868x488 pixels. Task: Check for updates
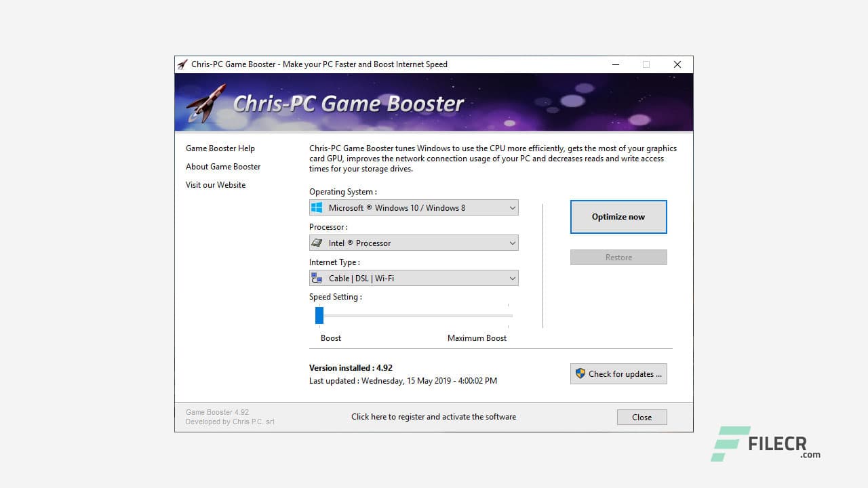618,374
